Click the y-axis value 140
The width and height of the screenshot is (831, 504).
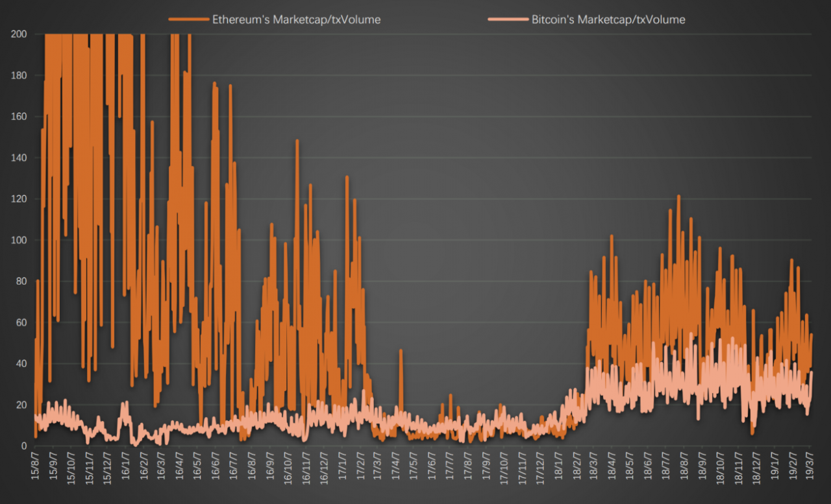(x=19, y=158)
